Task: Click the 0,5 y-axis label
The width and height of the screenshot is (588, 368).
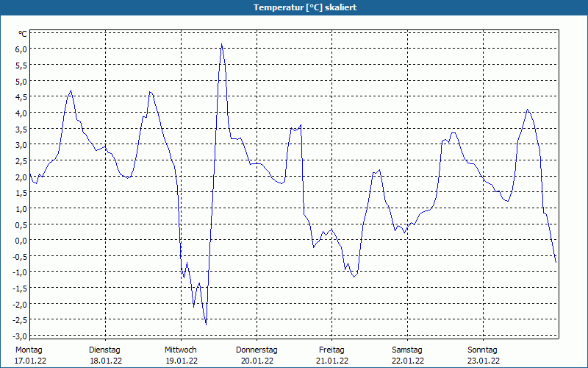Action: pos(21,224)
